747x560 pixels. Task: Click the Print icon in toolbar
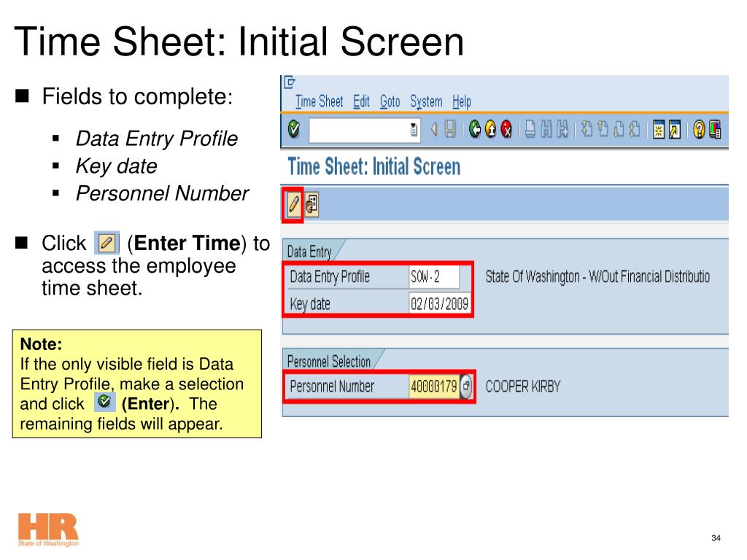click(530, 130)
